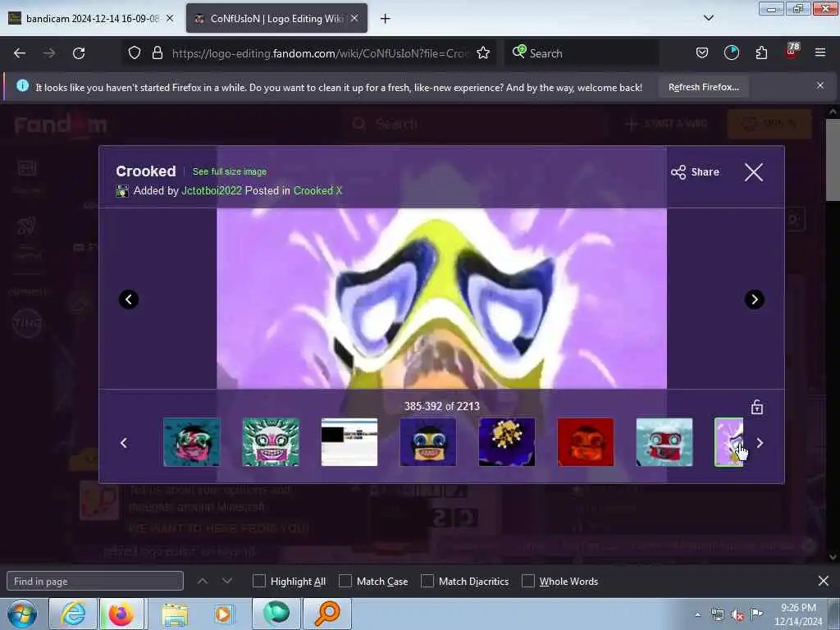Open the taskbar clock showing 9:26 PM
Viewport: 840px width, 630px height.
pyautogui.click(x=798, y=614)
